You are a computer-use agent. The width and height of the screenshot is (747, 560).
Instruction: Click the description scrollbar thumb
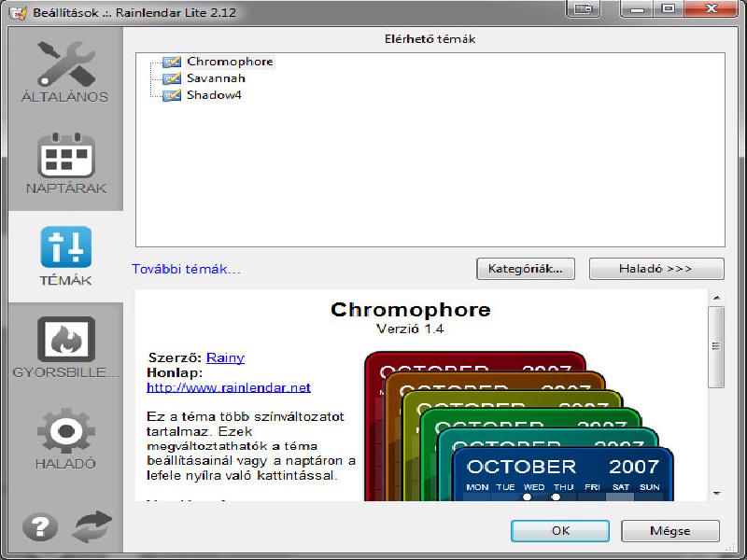click(x=716, y=346)
